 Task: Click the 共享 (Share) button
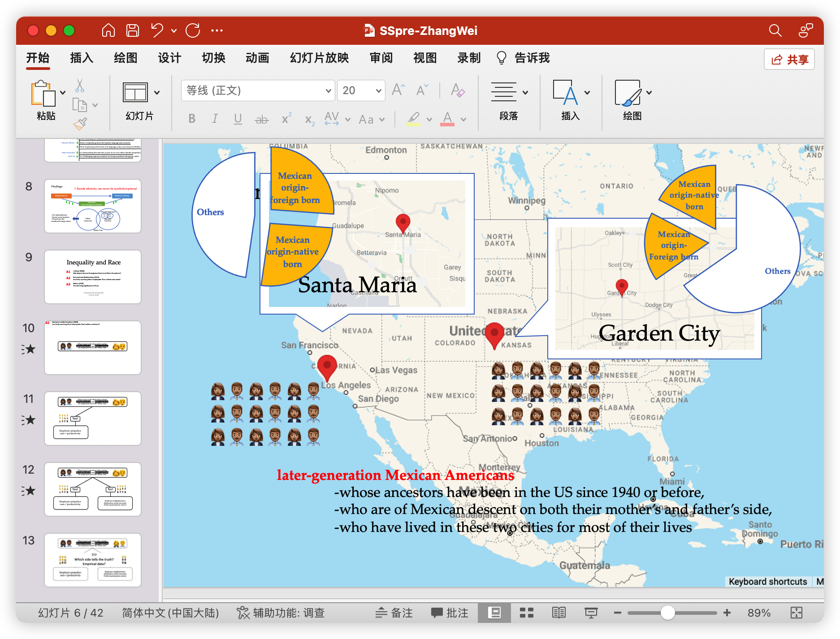pyautogui.click(x=789, y=59)
